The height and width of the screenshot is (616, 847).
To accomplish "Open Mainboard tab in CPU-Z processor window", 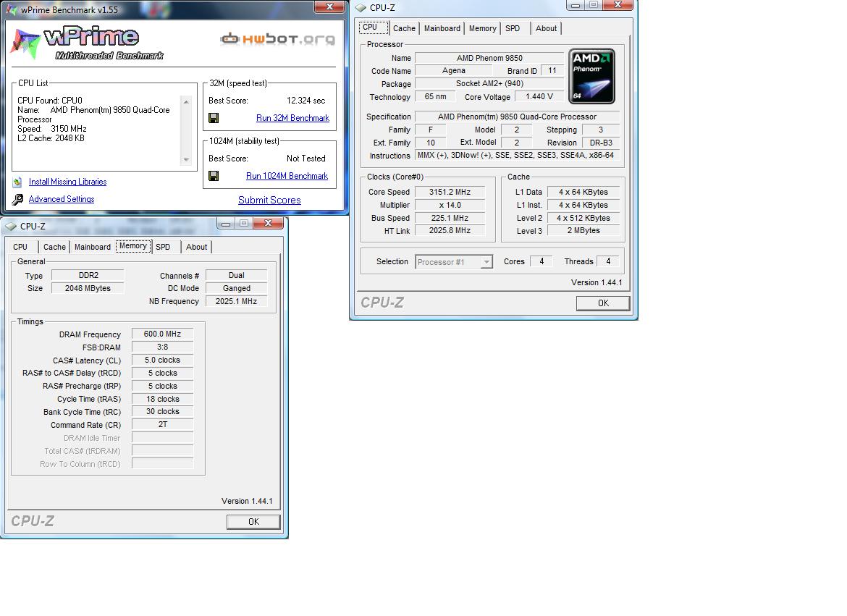I will (442, 28).
